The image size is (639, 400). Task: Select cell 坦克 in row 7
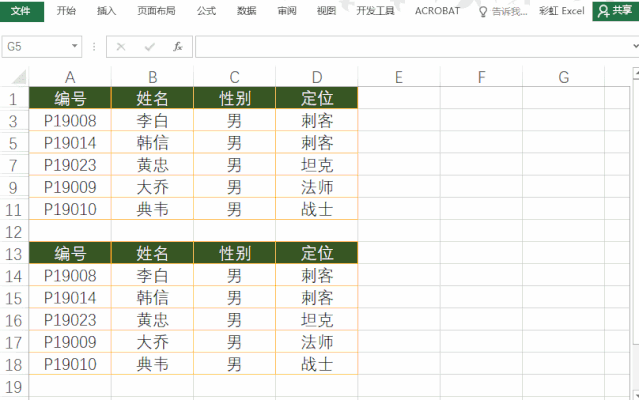(x=317, y=165)
